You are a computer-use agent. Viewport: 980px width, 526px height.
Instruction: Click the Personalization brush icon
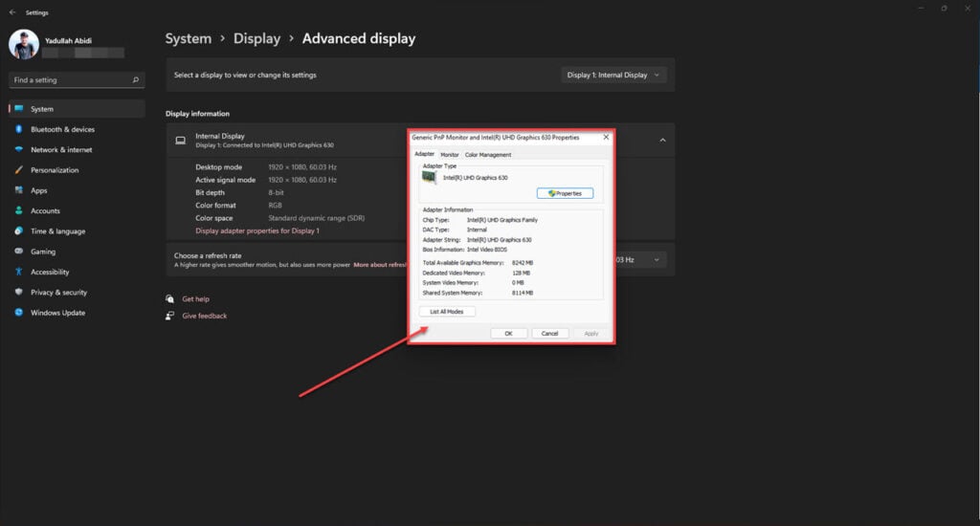coord(19,170)
